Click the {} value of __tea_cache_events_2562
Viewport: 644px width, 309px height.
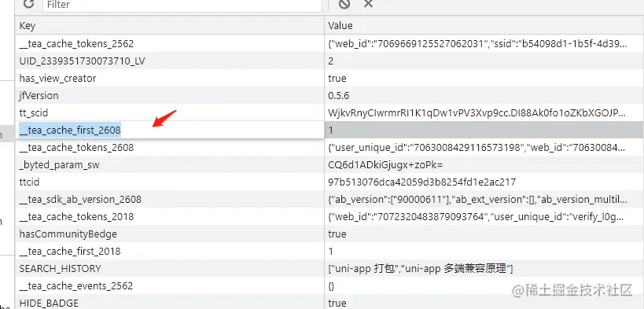tap(332, 286)
